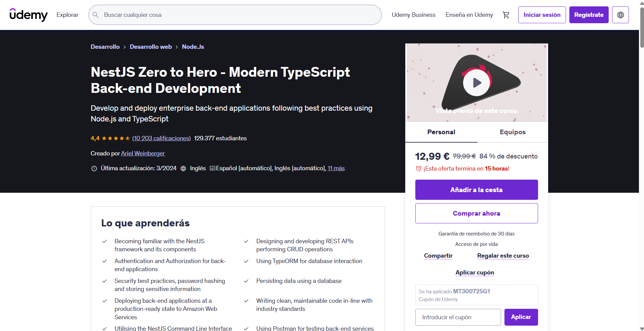Select the Personal tab
644x331 pixels.
click(441, 132)
